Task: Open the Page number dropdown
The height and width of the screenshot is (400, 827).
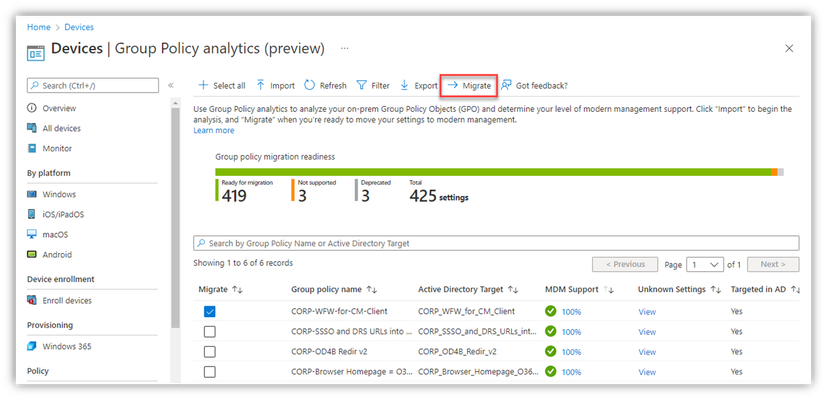Action: coord(705,264)
